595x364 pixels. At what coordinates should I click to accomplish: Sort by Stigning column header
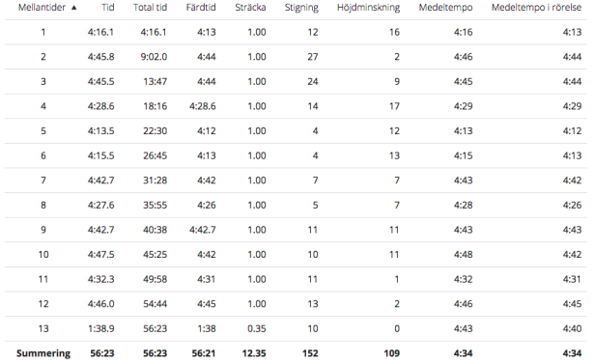click(x=301, y=8)
